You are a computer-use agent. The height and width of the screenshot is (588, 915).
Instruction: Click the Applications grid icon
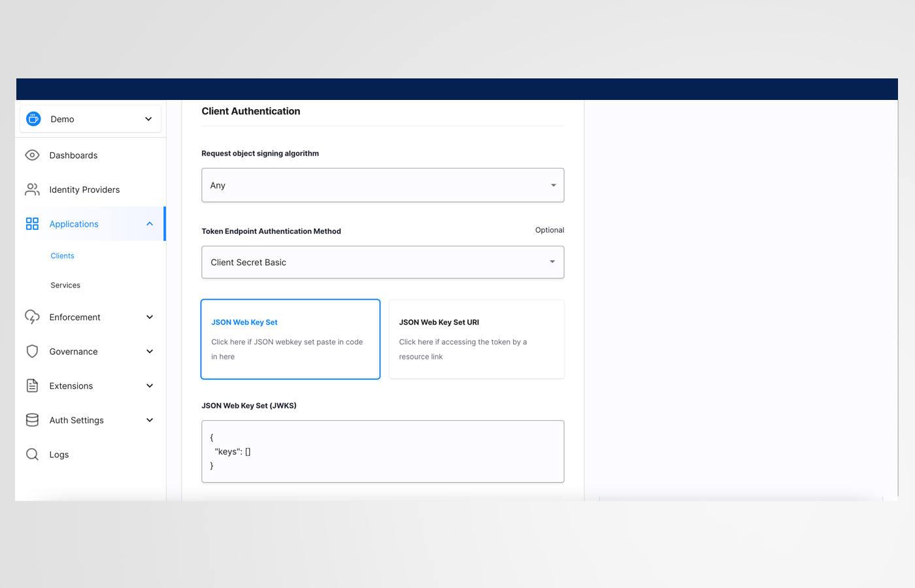pos(32,223)
